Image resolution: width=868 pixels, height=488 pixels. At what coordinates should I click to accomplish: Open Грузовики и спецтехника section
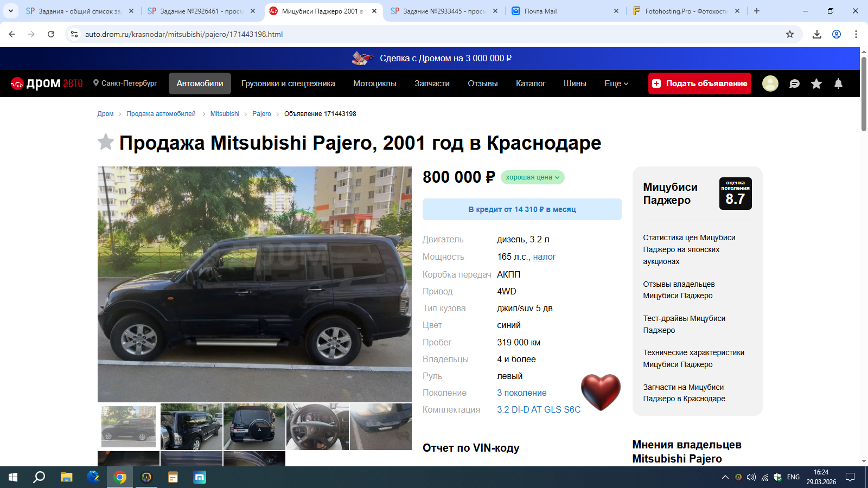click(288, 84)
